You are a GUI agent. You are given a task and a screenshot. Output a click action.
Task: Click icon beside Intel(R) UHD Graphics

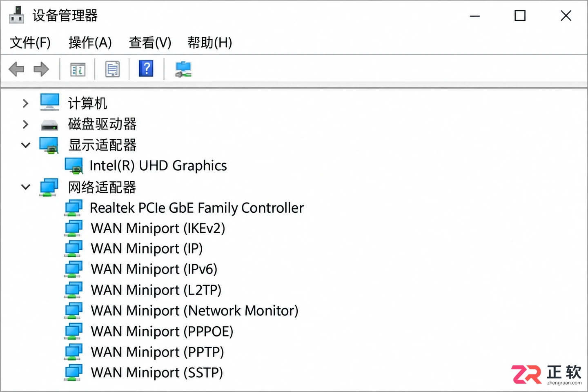point(74,166)
